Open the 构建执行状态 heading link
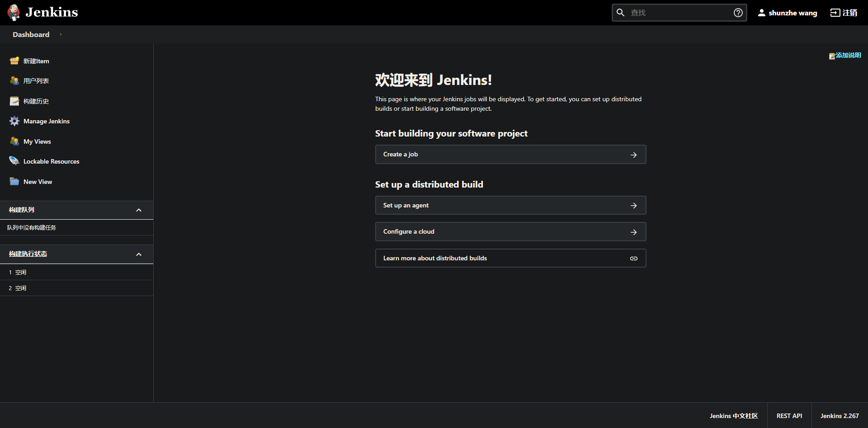Image resolution: width=868 pixels, height=428 pixels. (28, 254)
